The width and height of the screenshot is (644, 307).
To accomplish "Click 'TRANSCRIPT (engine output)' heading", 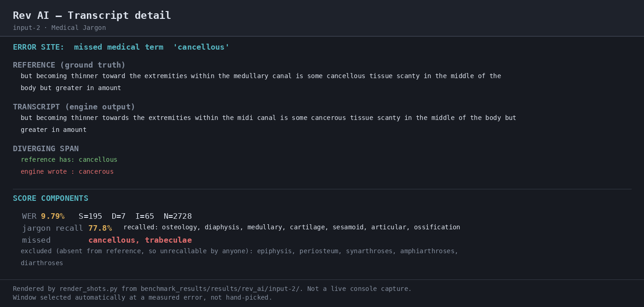I will 74,107.
